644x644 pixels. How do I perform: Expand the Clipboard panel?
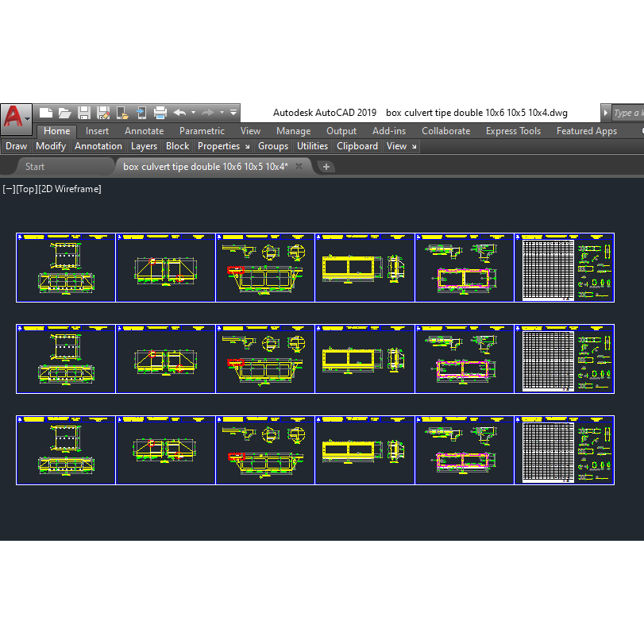357,146
